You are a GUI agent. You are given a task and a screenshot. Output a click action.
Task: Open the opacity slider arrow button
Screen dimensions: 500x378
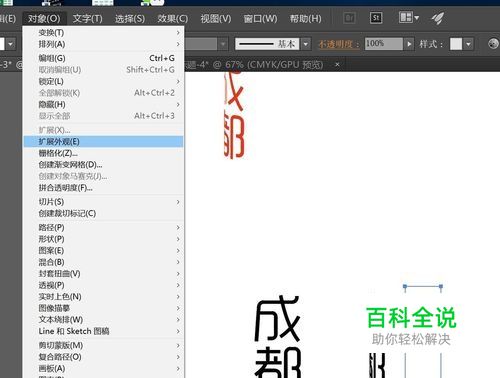(x=409, y=44)
